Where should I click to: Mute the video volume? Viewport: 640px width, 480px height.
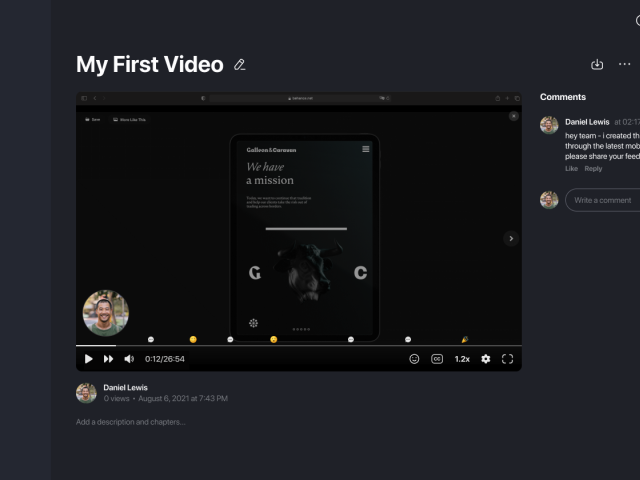coord(129,359)
